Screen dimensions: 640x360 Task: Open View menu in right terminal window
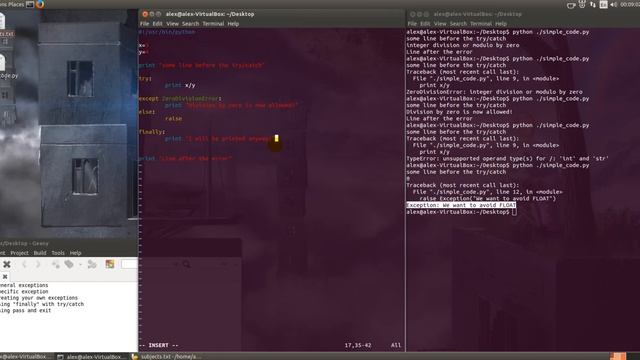440,24
